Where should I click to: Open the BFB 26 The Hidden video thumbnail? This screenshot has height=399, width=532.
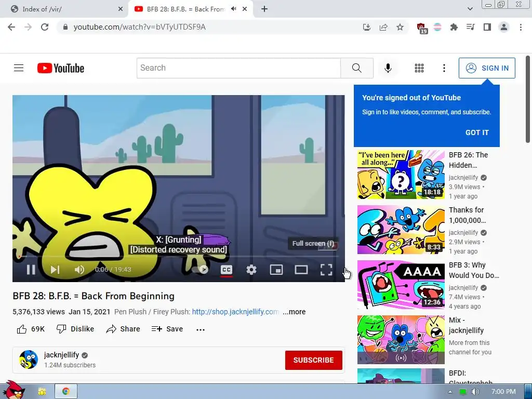[401, 175]
